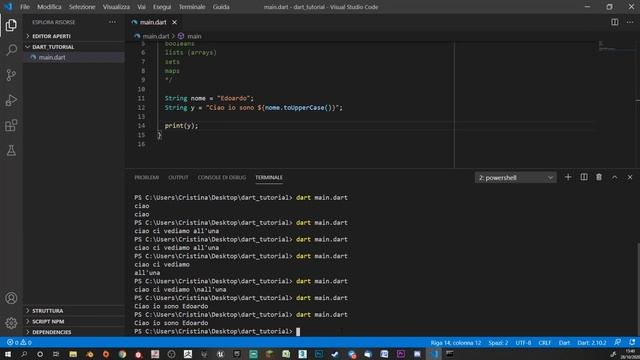Open File Explorer from the taskbar

73,354
